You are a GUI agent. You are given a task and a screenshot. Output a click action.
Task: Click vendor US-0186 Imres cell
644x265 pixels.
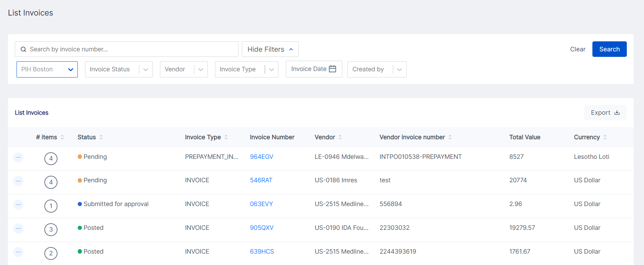click(336, 180)
